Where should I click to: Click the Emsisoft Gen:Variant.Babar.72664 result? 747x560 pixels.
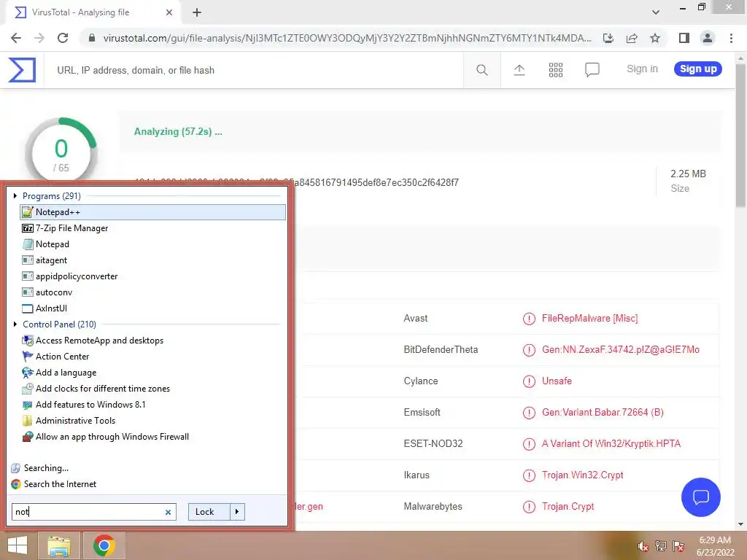pyautogui.click(x=603, y=413)
